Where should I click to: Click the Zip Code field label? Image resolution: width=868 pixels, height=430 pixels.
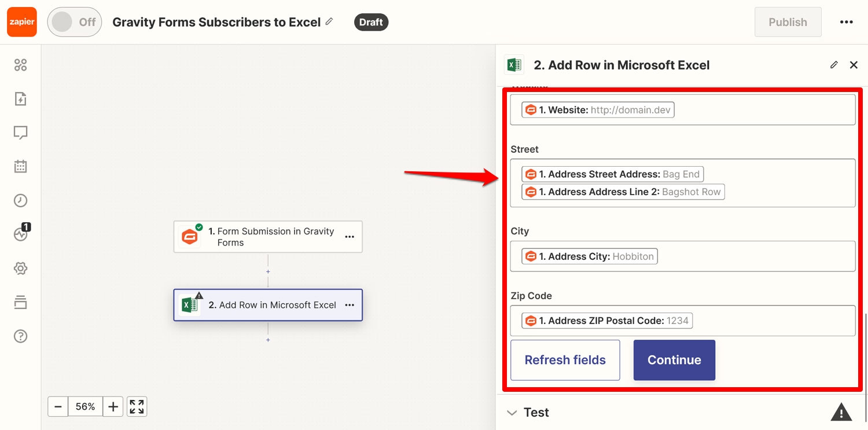coord(531,296)
